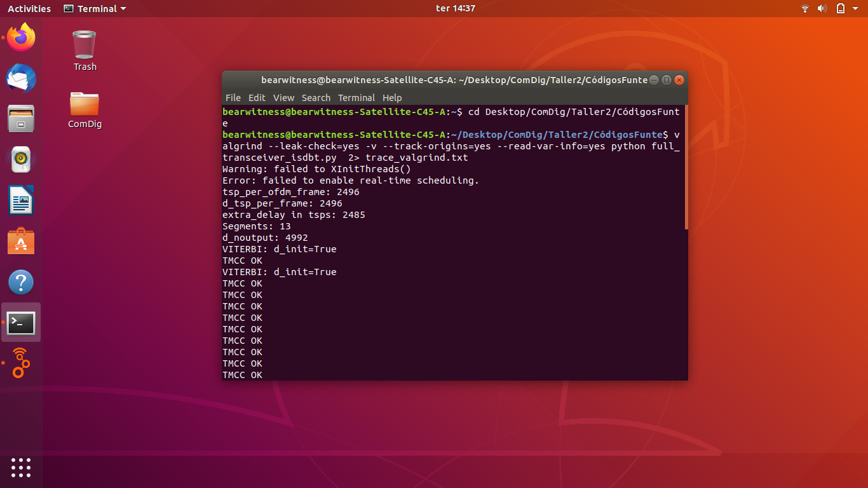Click the 'Error: failed to enable real-time scheduling.' line
Image resolution: width=868 pixels, height=488 pixels.
(x=351, y=180)
